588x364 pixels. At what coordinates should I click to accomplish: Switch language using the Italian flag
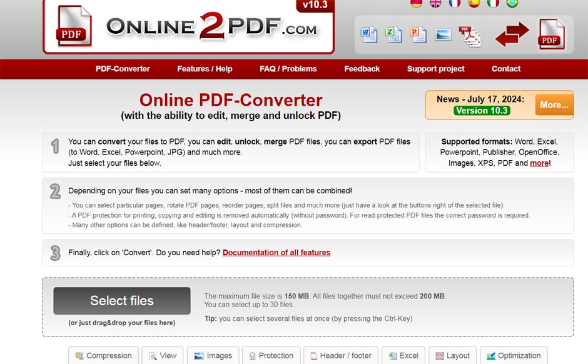click(x=494, y=3)
